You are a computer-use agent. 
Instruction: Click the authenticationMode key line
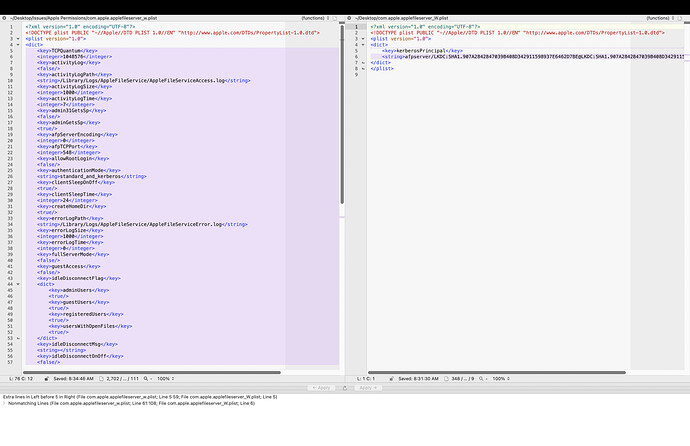coord(79,171)
